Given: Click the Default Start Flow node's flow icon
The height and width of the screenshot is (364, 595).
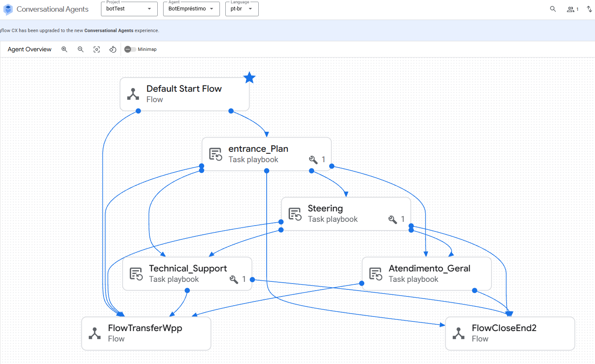Looking at the screenshot, I should (x=133, y=94).
